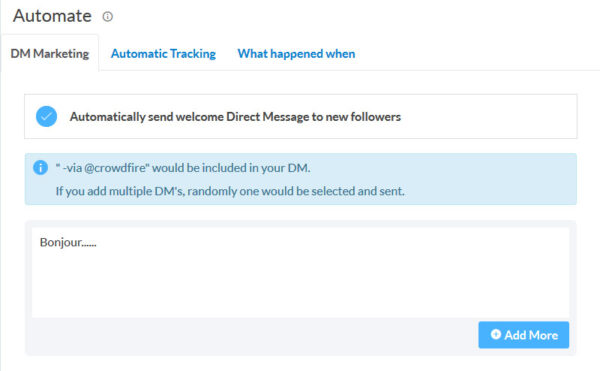Screen dimensions: 600x371
Task: Click the plus icon inside Add More button
Action: click(496, 334)
